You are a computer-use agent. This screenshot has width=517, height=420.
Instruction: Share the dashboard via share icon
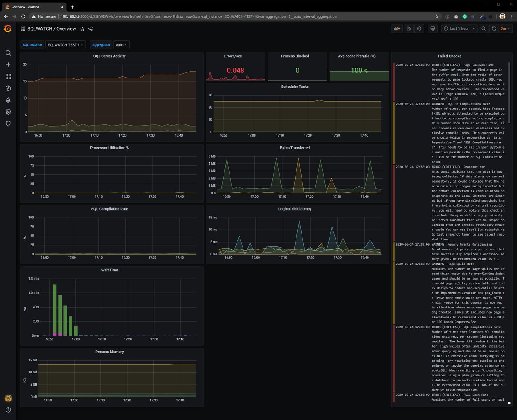pos(90,29)
